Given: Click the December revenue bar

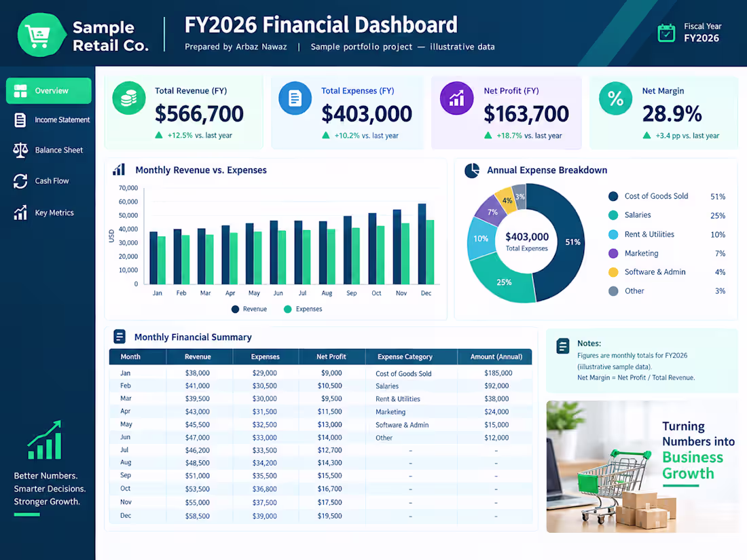Looking at the screenshot, I should (422, 244).
